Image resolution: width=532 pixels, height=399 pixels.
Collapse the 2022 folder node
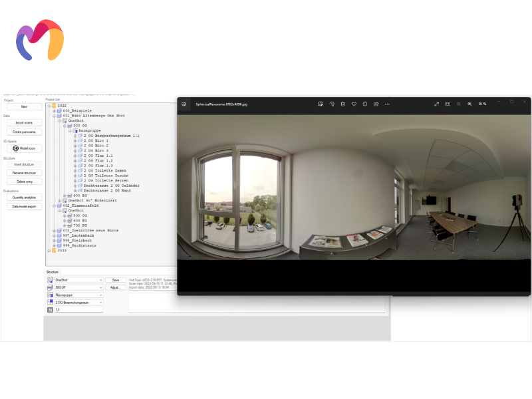[49, 105]
